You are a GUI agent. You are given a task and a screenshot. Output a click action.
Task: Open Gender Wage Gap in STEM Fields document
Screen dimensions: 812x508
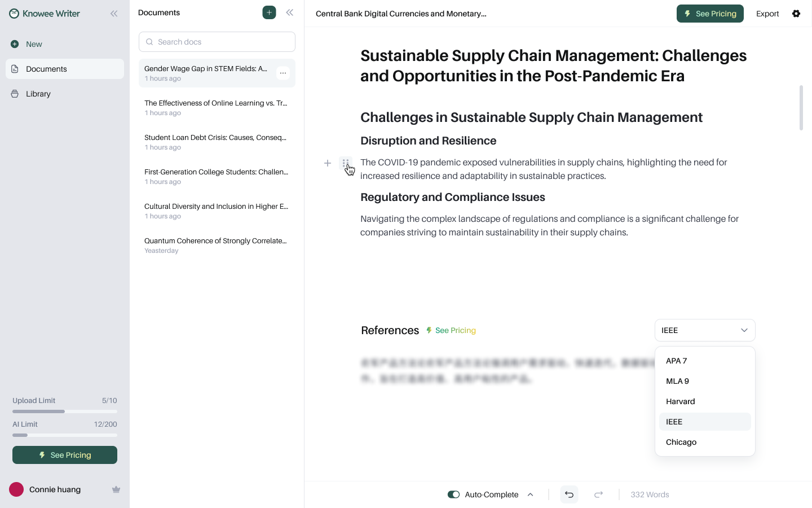(x=217, y=73)
